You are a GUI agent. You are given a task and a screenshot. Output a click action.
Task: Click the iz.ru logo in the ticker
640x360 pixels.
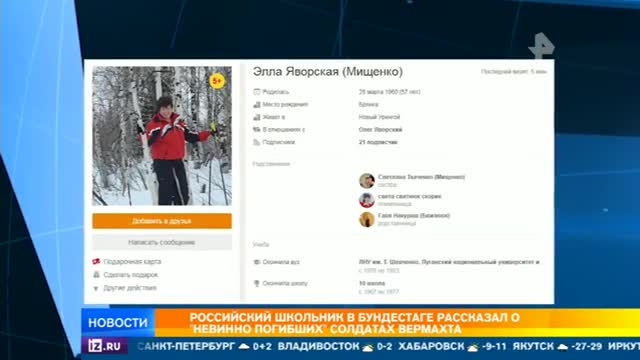[105, 346]
